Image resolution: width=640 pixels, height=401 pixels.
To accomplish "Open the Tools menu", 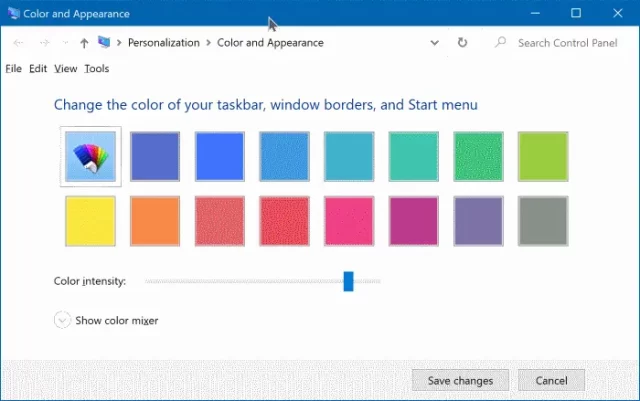I will (97, 69).
